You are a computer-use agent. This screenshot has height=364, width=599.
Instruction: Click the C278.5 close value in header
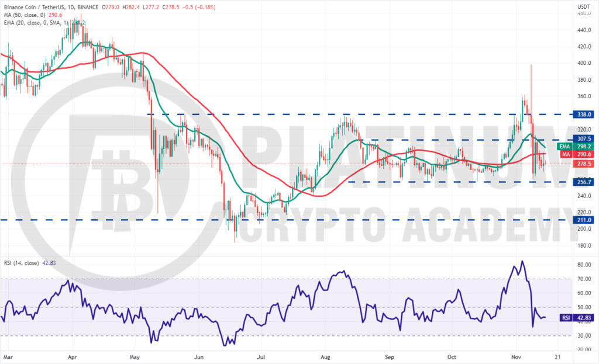click(171, 7)
